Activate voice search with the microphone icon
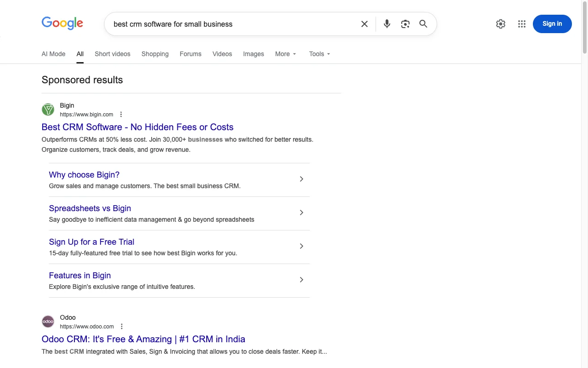 click(x=386, y=23)
